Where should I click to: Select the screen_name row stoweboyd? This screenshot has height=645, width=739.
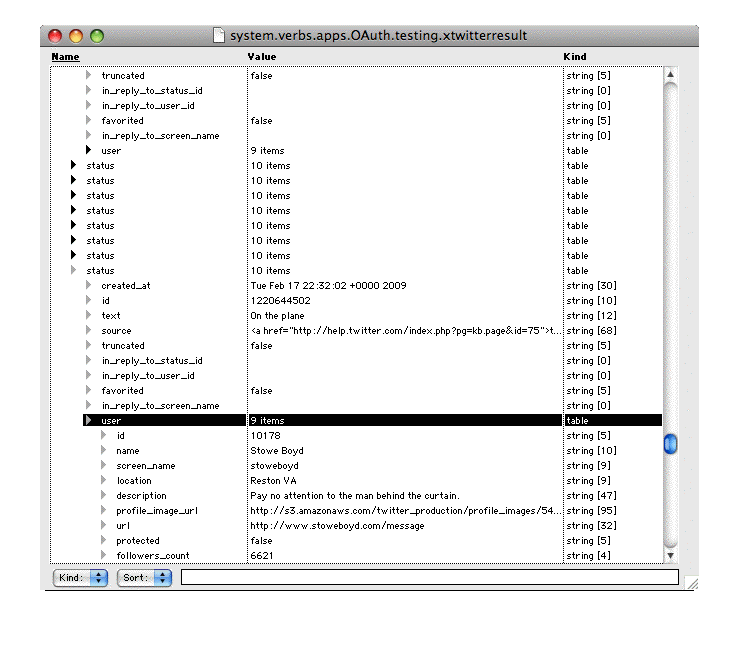coord(145,466)
